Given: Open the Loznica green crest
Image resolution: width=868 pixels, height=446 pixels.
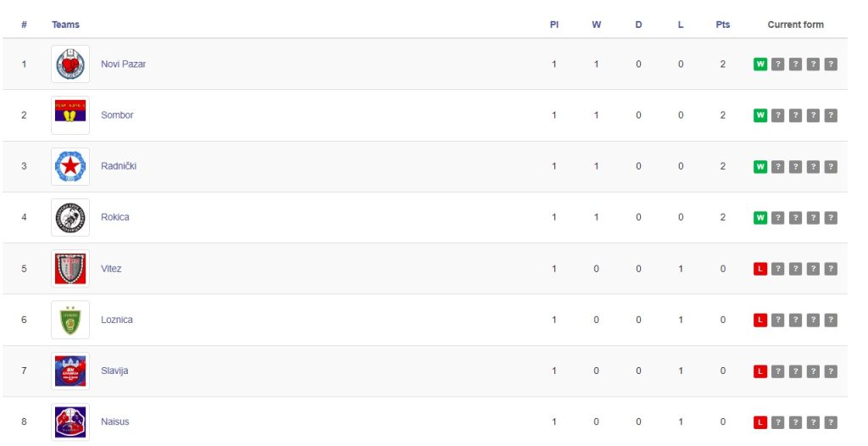Looking at the screenshot, I should click(70, 320).
